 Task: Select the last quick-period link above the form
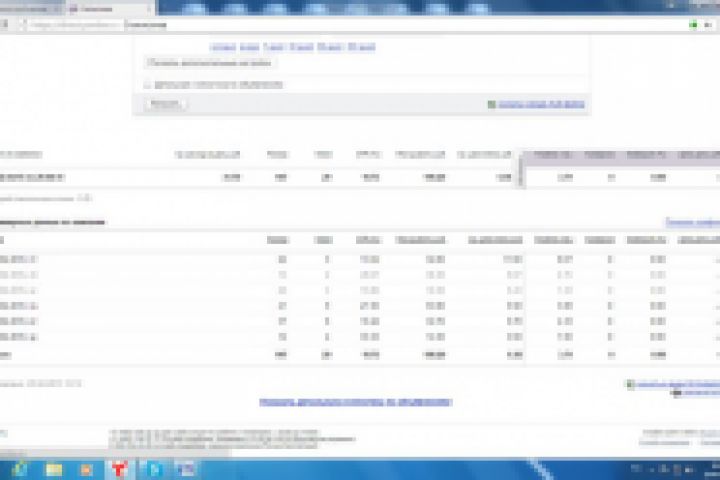point(361,47)
